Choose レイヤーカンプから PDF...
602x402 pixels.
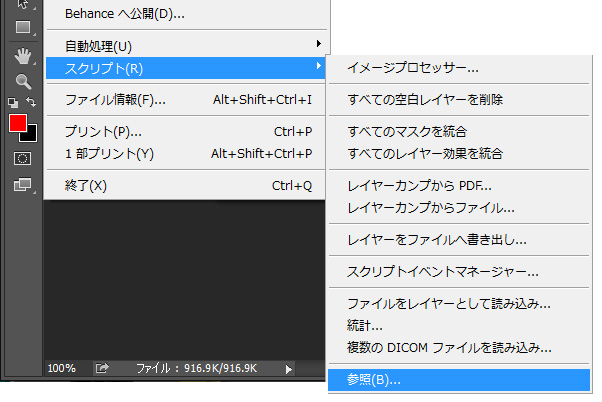(459, 186)
